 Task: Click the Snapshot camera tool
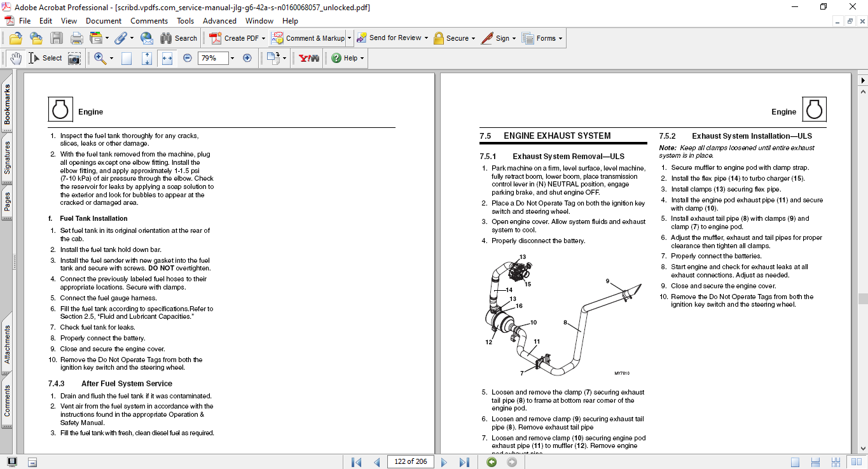(74, 58)
